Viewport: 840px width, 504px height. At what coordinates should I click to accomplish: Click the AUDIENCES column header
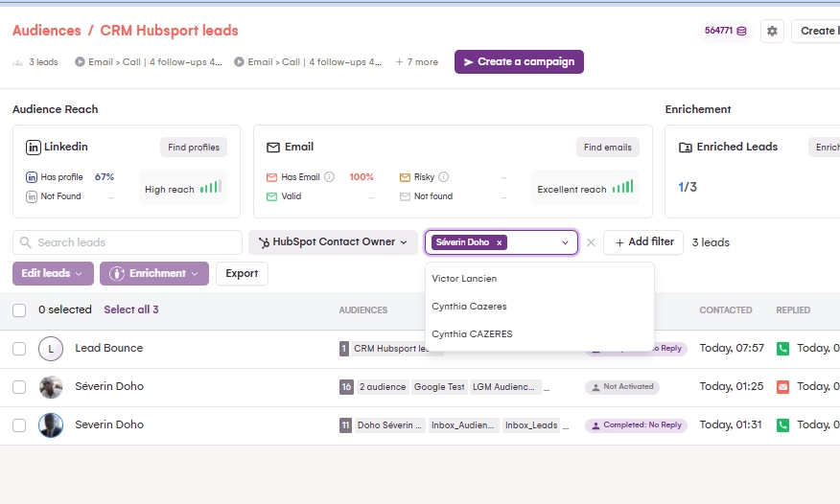coord(363,310)
